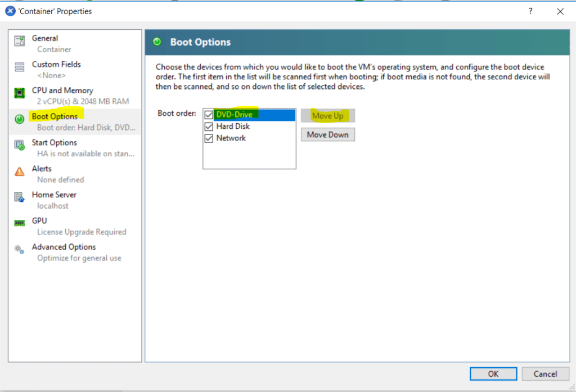The image size is (576, 392).
Task: Click the Move Down button
Action: tap(328, 134)
